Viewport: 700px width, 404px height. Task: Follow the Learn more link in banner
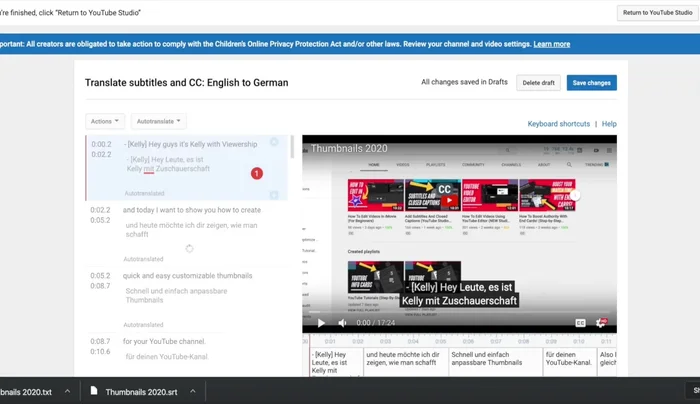(551, 44)
